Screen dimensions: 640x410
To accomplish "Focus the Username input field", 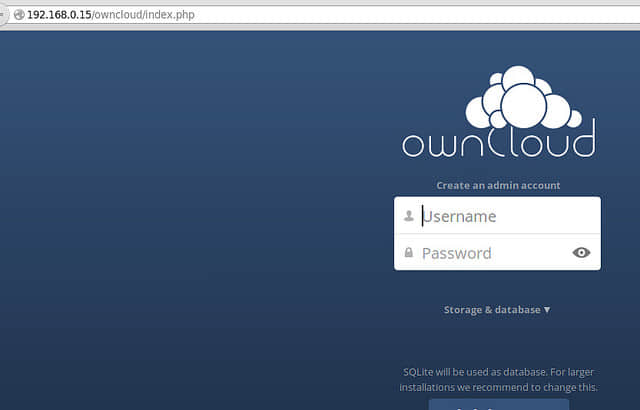I will point(497,216).
